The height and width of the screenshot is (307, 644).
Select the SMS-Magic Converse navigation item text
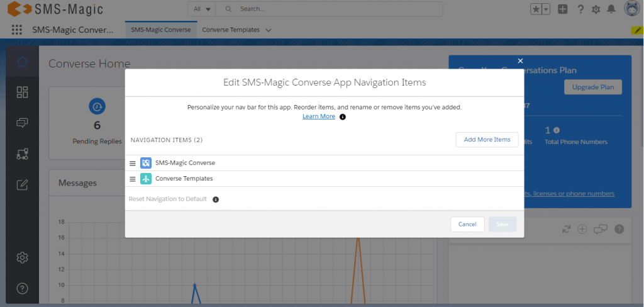point(186,163)
